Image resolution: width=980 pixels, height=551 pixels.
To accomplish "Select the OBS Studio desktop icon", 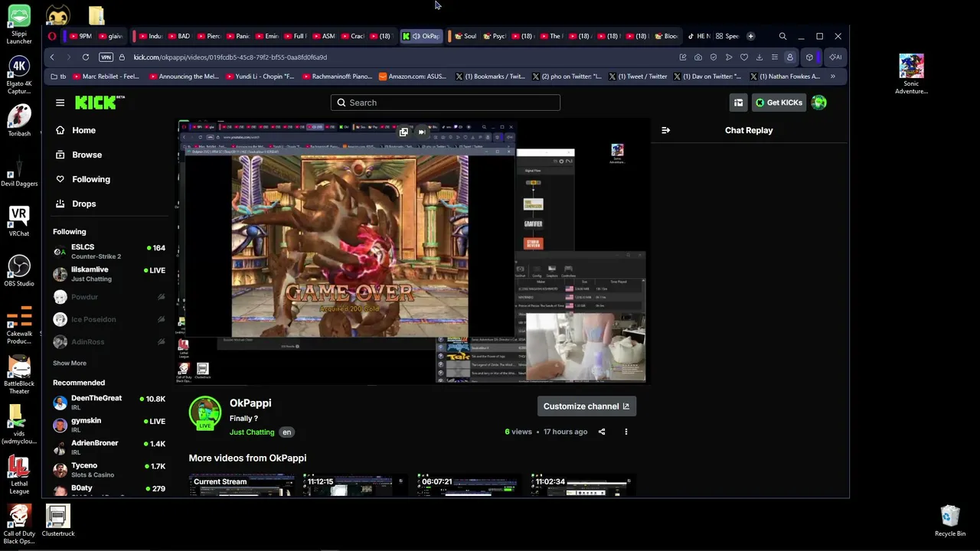I will point(19,270).
